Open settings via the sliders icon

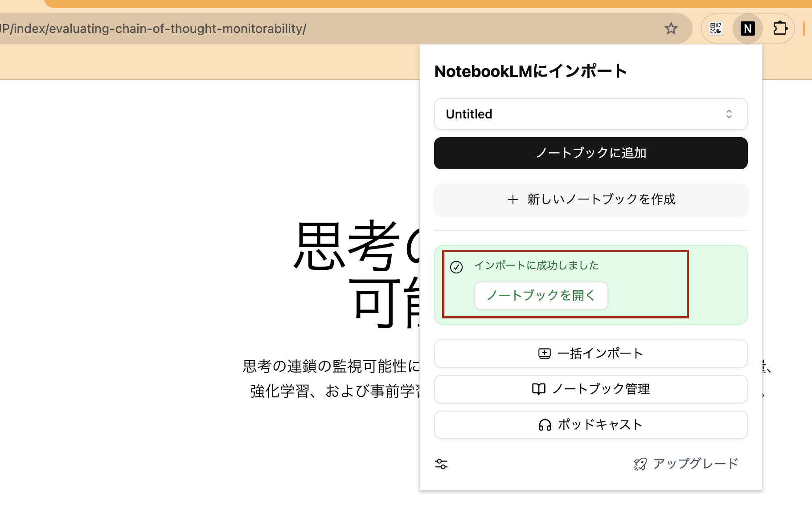(441, 464)
